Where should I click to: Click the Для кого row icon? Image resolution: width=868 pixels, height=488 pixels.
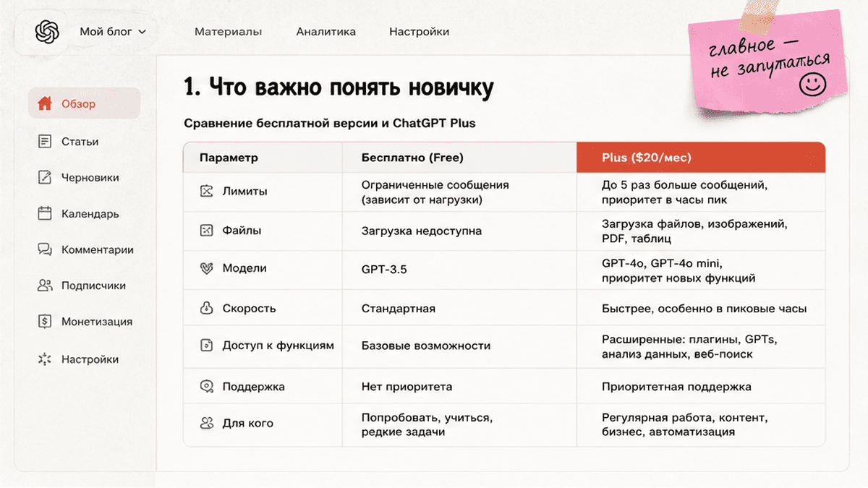pyautogui.click(x=207, y=423)
